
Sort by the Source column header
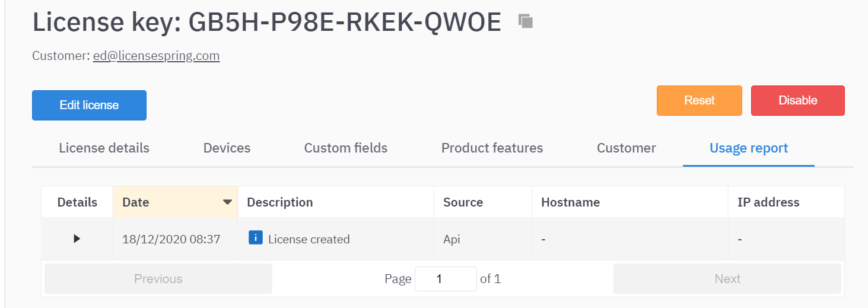click(x=463, y=202)
